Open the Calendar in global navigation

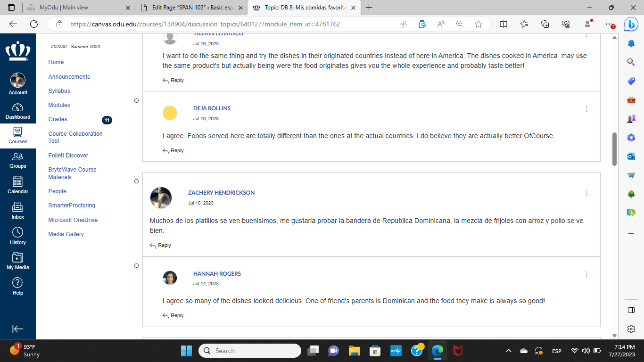tap(17, 185)
